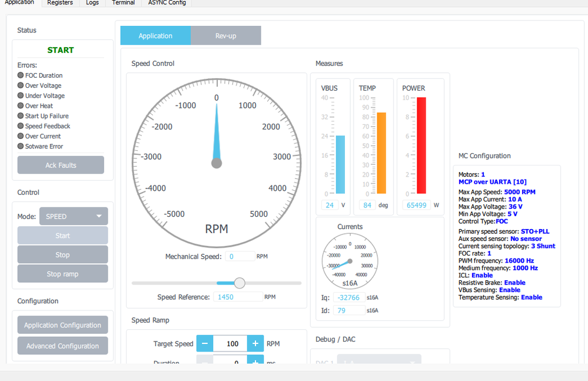
Task: Click the red POWER level bar
Action: click(421, 145)
